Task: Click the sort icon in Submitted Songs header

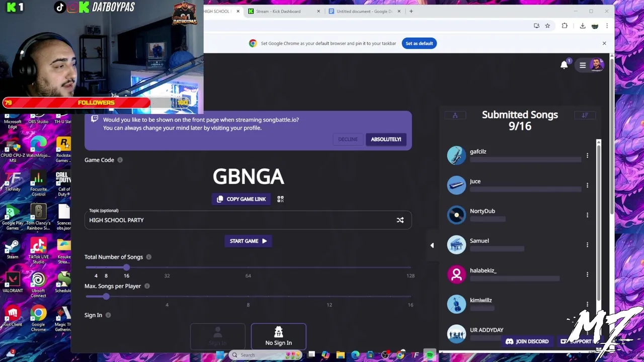Action: [585, 115]
